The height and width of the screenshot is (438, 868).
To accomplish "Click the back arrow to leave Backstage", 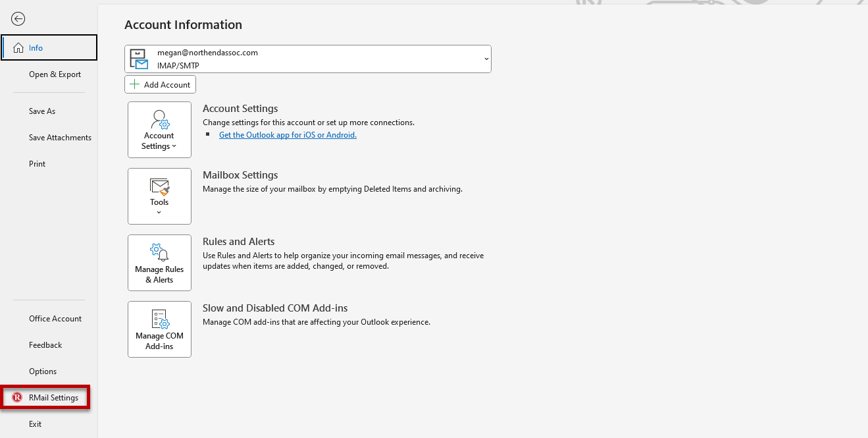I will pos(18,19).
